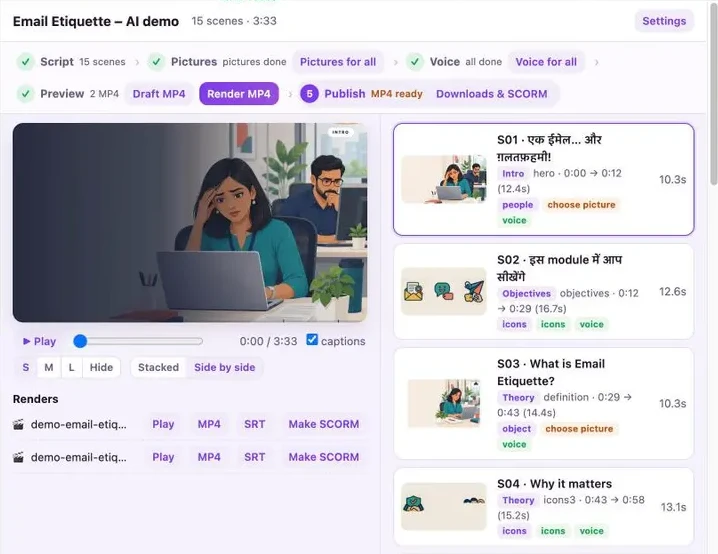The height and width of the screenshot is (554, 718).
Task: Click the 10.3s duration on scene S01
Action: click(672, 179)
